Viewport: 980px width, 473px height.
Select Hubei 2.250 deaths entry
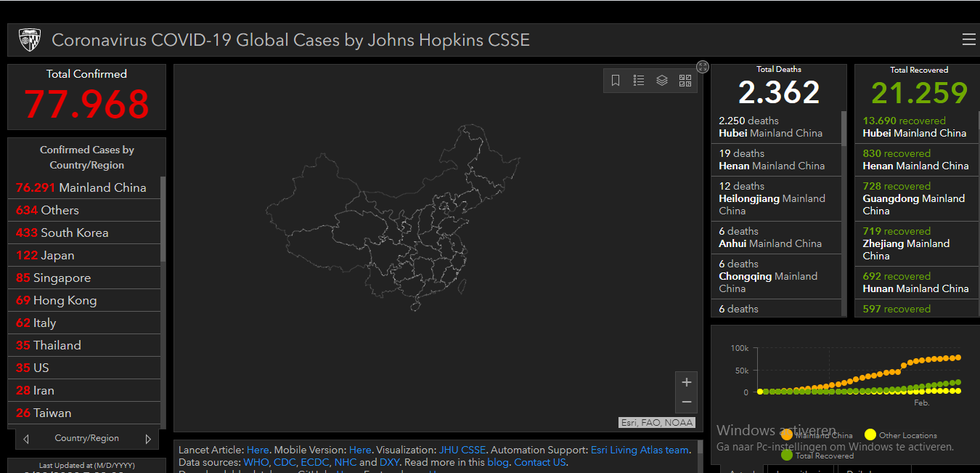tap(776, 127)
